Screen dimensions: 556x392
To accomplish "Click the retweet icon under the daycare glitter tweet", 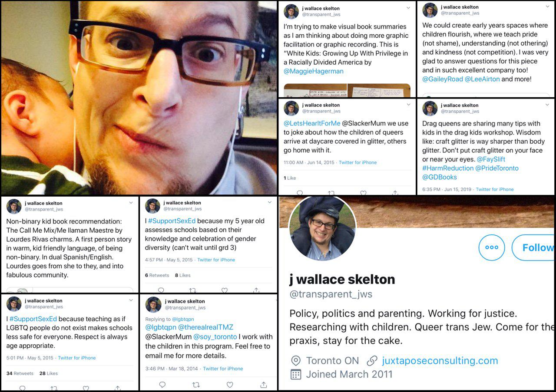I will [x=331, y=193].
